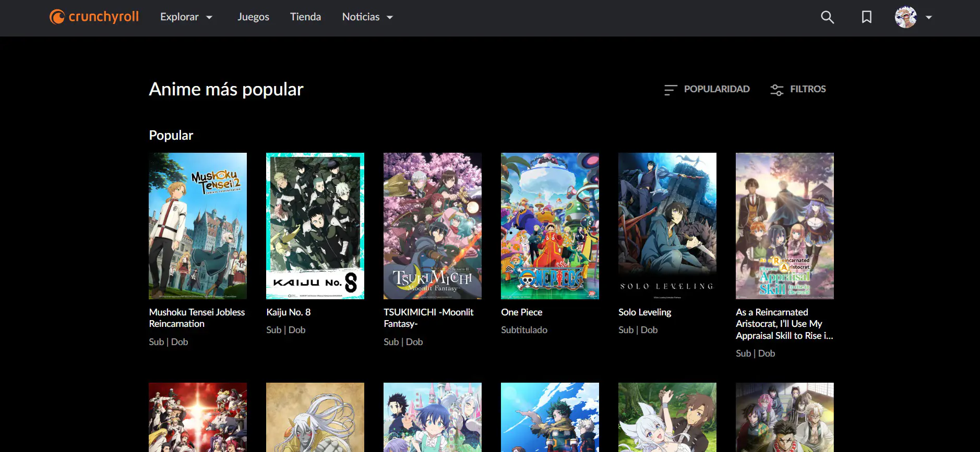Viewport: 980px width, 452px height.
Task: Expand the Noticias dropdown menu
Action: click(368, 17)
